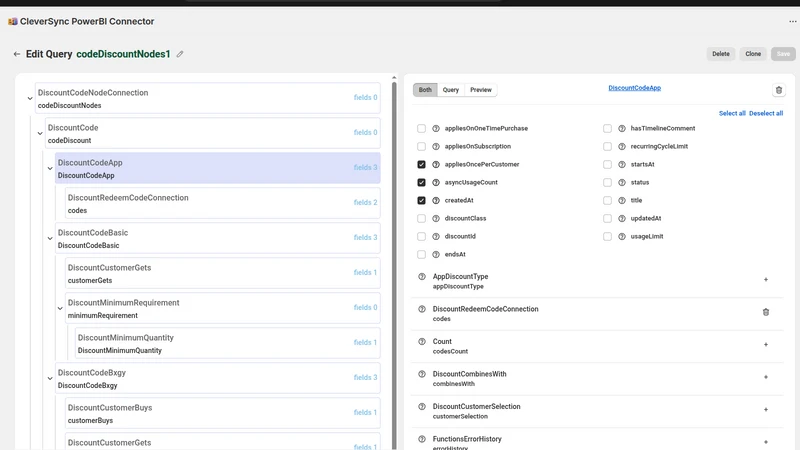Uncheck the asyncUsageCount checkbox
The width and height of the screenshot is (800, 450).
pos(421,183)
